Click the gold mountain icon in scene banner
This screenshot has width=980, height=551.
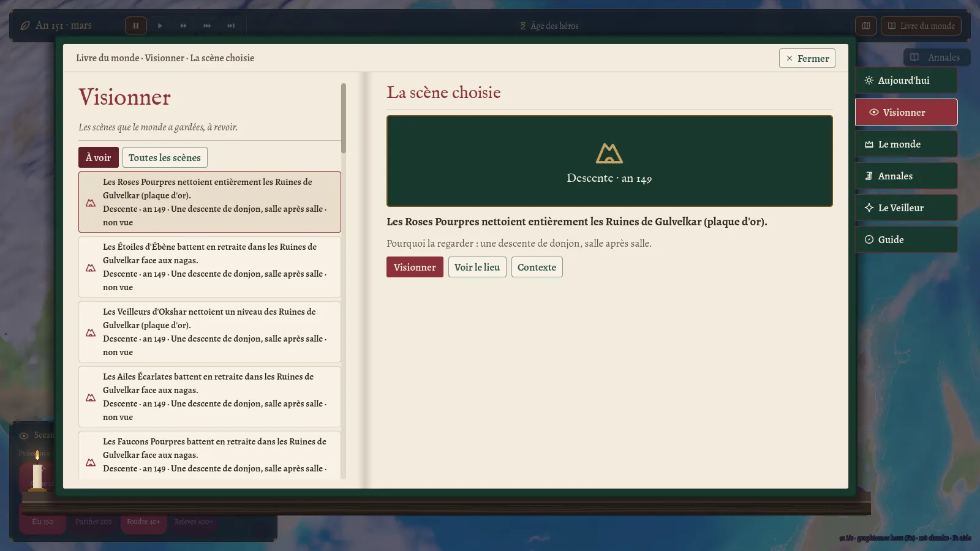609,153
